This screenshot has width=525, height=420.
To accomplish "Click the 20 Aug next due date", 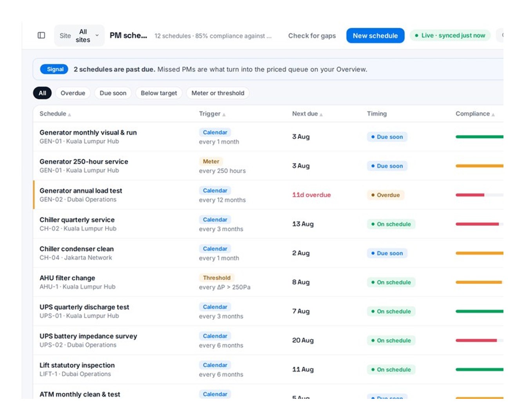I will 303,340.
